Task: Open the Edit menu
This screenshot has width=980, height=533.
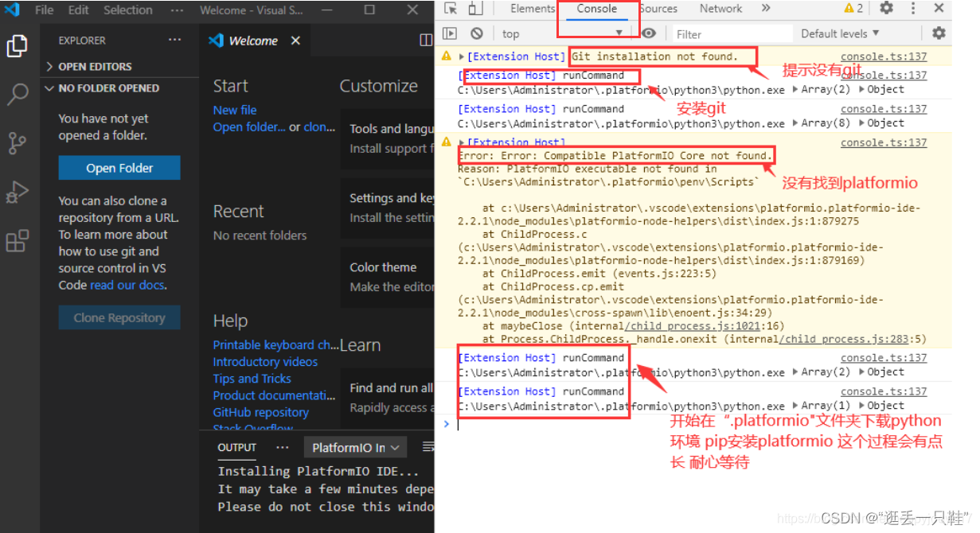Action: click(78, 10)
